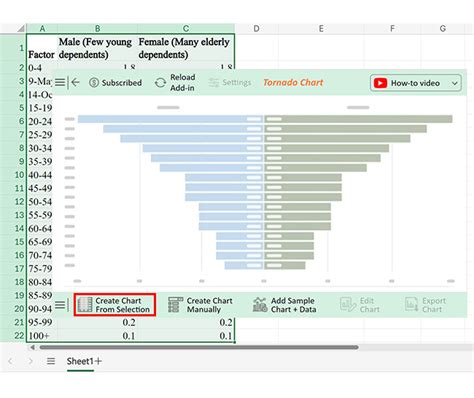Click the back arrow in add-in header

[x=76, y=82]
